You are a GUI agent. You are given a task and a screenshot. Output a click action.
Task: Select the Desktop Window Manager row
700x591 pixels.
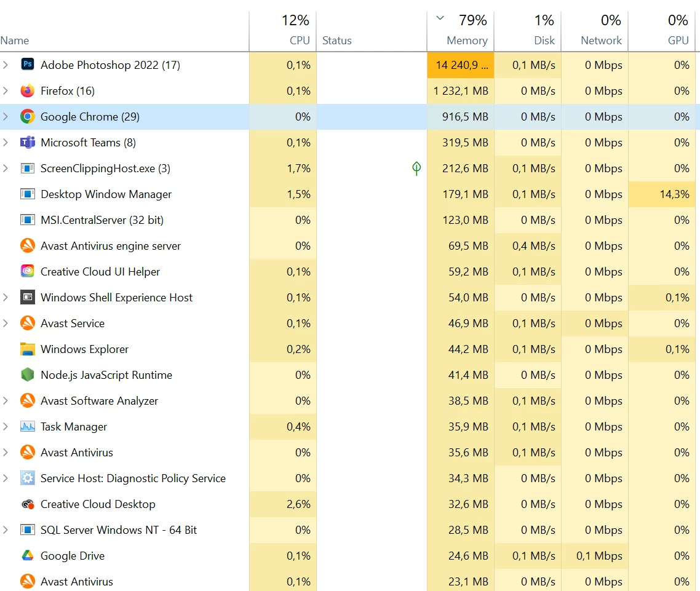click(350, 194)
